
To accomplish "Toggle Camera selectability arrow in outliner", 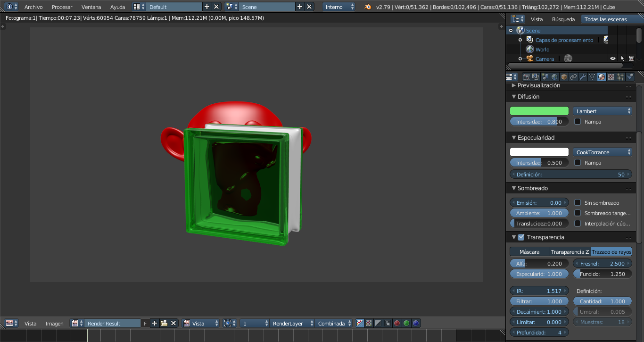I will click(x=622, y=58).
